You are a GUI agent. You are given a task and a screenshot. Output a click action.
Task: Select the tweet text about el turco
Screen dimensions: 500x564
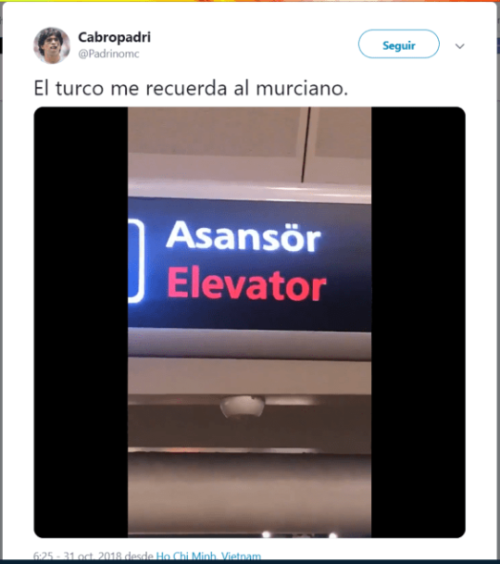pyautogui.click(x=191, y=88)
